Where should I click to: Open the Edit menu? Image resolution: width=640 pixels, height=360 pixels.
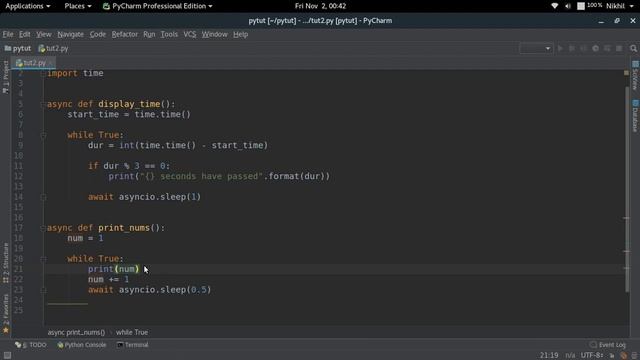coord(24,34)
